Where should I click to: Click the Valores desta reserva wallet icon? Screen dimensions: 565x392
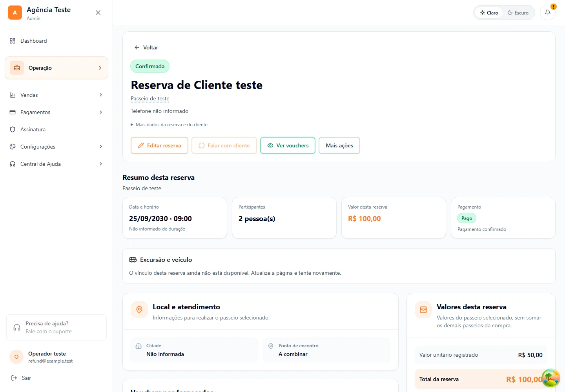pos(423,310)
